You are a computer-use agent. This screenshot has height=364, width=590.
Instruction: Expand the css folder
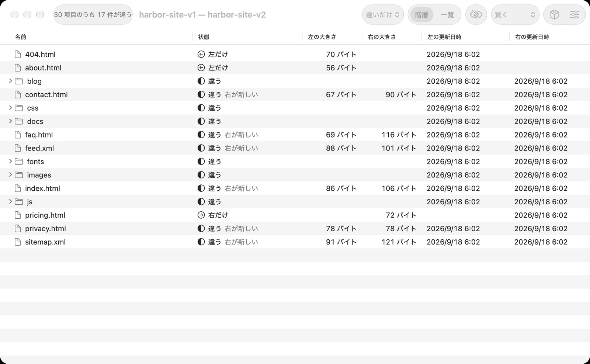[x=10, y=108]
